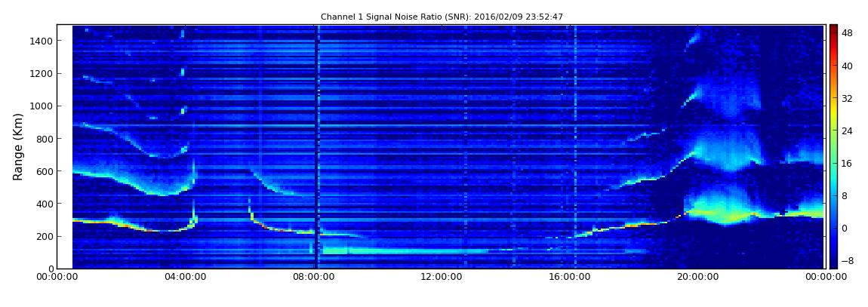Click the 1400 range tick label

tap(42, 41)
